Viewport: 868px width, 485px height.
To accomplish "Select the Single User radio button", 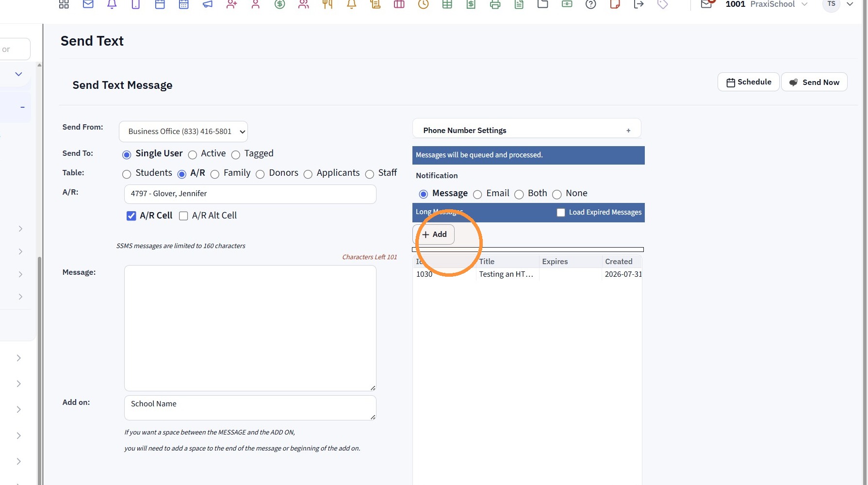I will pos(127,155).
